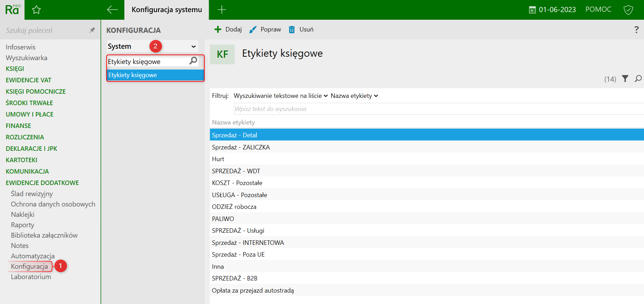The width and height of the screenshot is (644, 304).
Task: Click the shield icon in header
Action: (x=628, y=10)
